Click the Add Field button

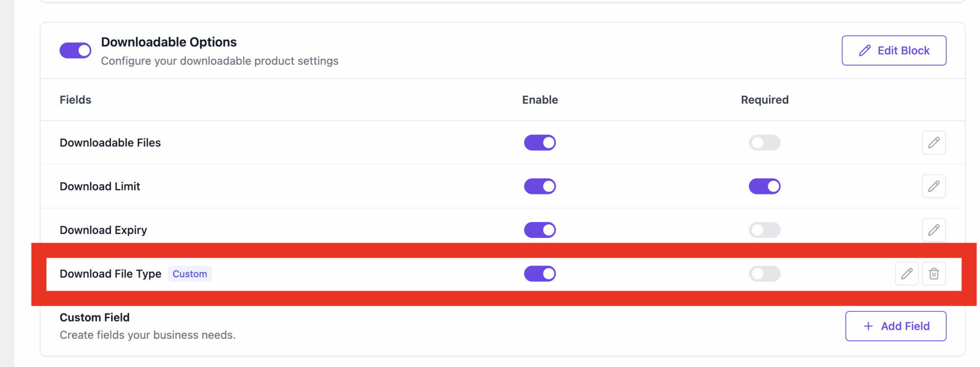[x=896, y=326]
